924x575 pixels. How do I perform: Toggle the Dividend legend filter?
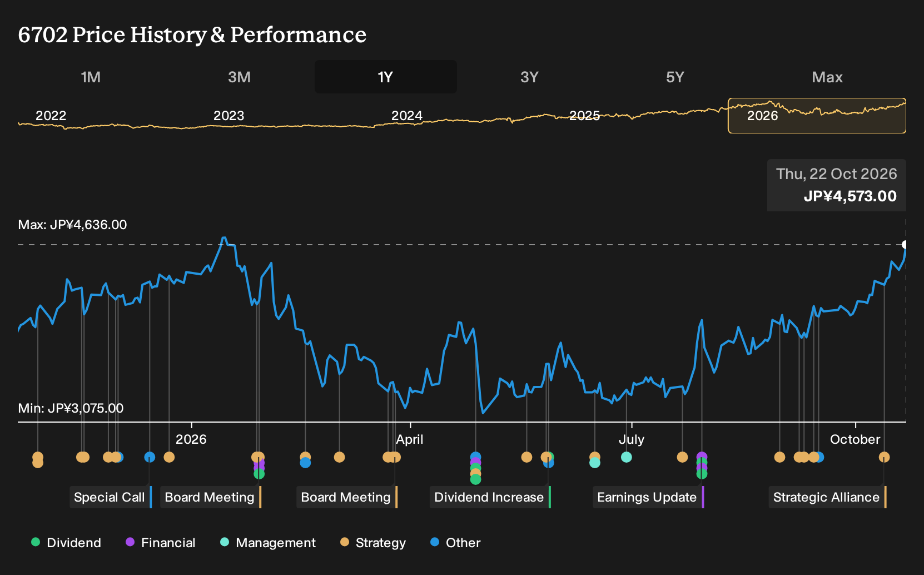click(66, 543)
